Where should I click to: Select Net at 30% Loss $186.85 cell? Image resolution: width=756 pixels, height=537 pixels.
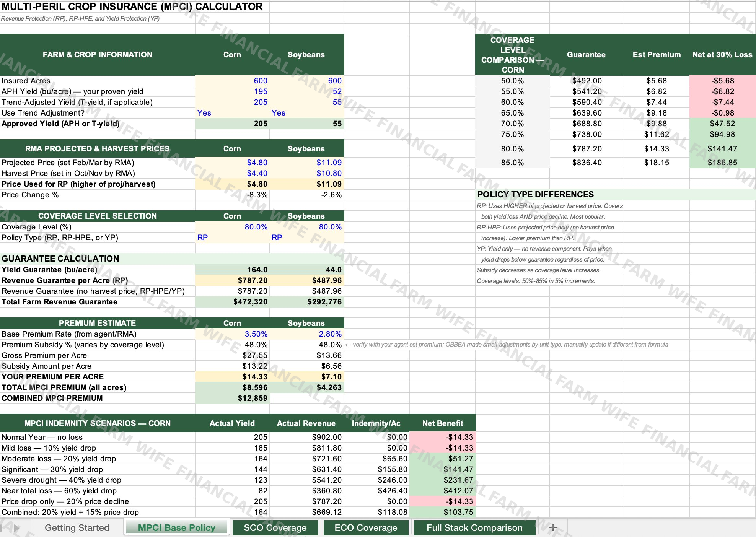click(x=723, y=163)
